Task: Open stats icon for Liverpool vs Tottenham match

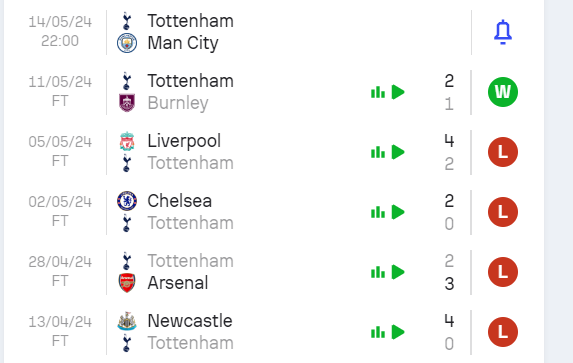Action: click(378, 152)
